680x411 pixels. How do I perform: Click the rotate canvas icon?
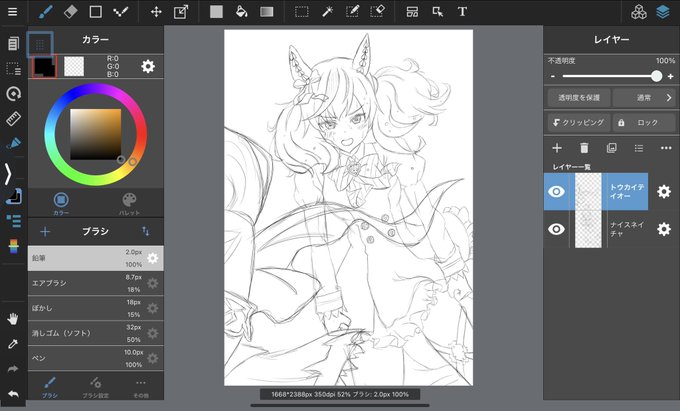tap(13, 94)
